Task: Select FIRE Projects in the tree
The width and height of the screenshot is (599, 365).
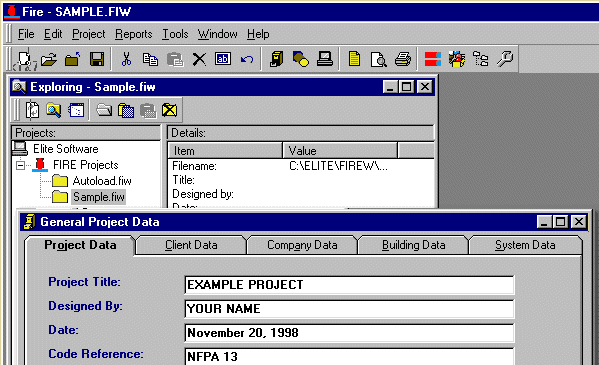Action: point(86,165)
